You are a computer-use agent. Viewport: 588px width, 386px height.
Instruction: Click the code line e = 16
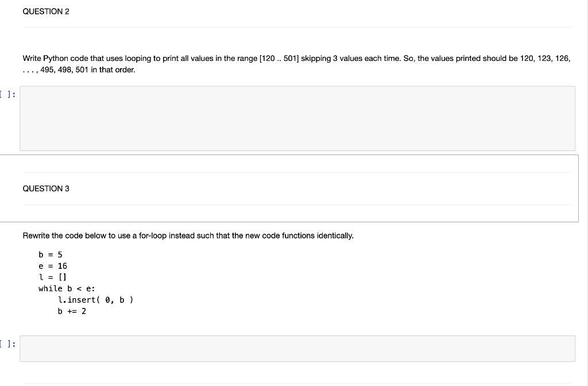click(x=52, y=265)
